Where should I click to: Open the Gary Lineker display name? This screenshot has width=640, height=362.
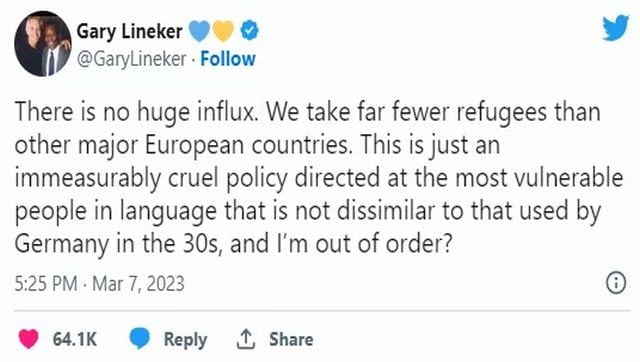[x=130, y=31]
